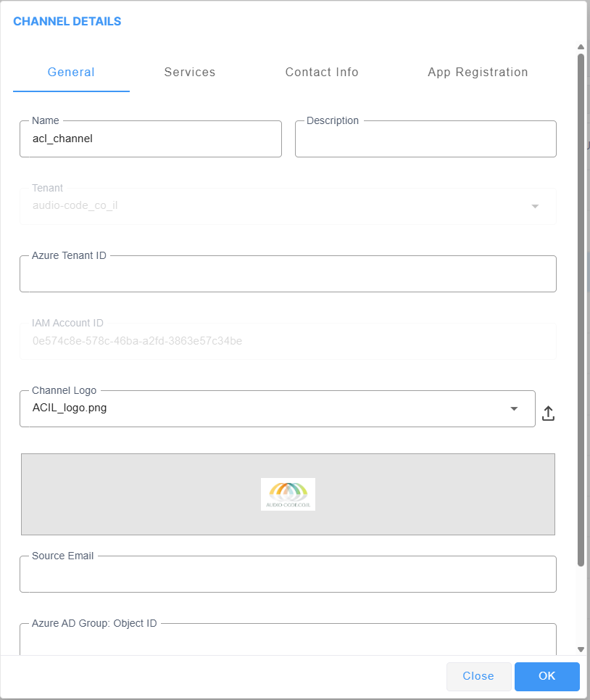The image size is (590, 700).
Task: Switch to the General tab
Action: click(x=71, y=73)
